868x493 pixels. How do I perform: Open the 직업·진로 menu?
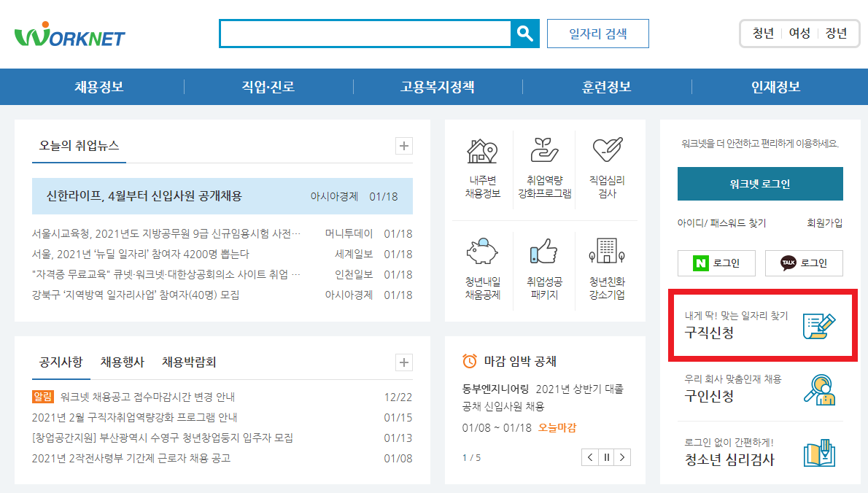pos(268,87)
